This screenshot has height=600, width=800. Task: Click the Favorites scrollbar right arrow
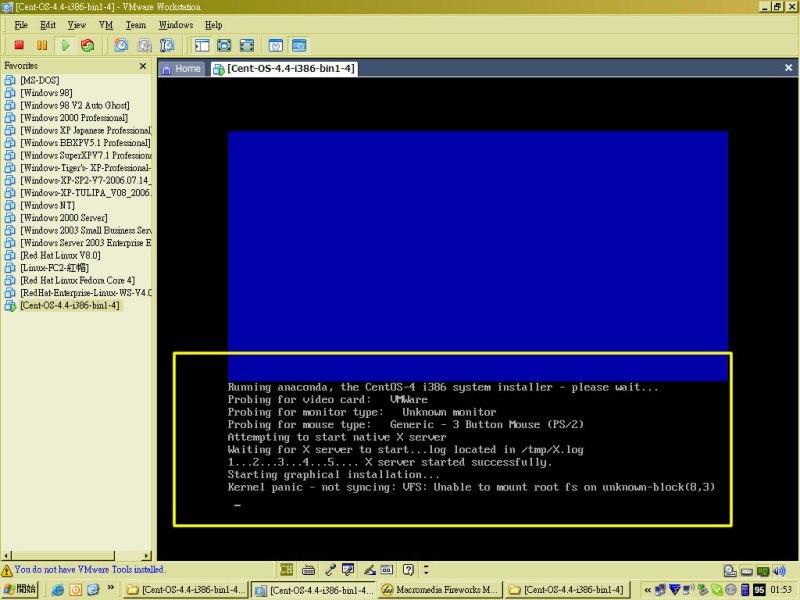(147, 556)
